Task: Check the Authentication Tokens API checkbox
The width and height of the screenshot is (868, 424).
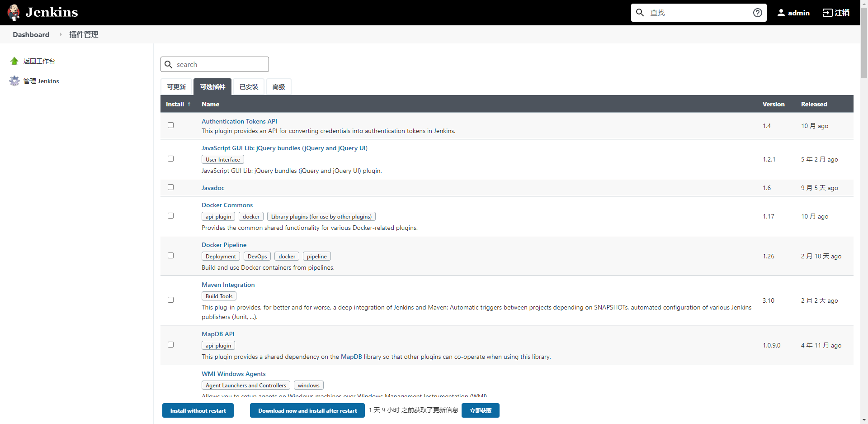Action: pos(170,125)
